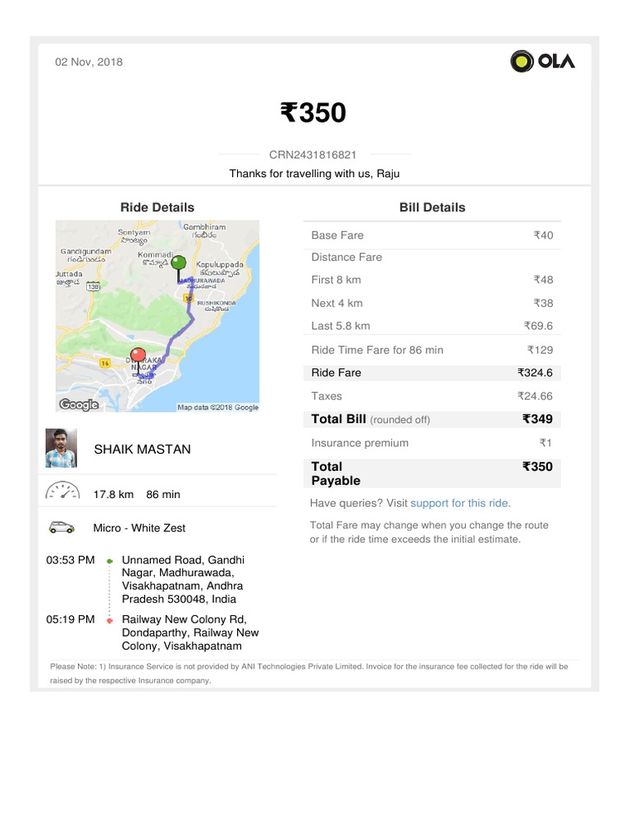Select the Total Payable row

pyautogui.click(x=432, y=473)
